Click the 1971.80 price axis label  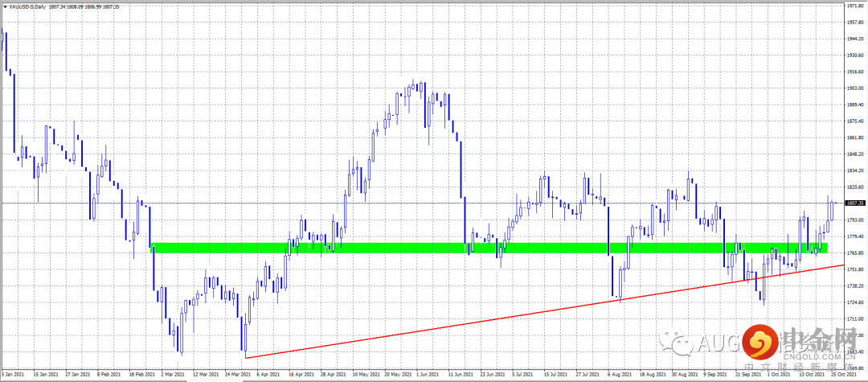[x=855, y=6]
